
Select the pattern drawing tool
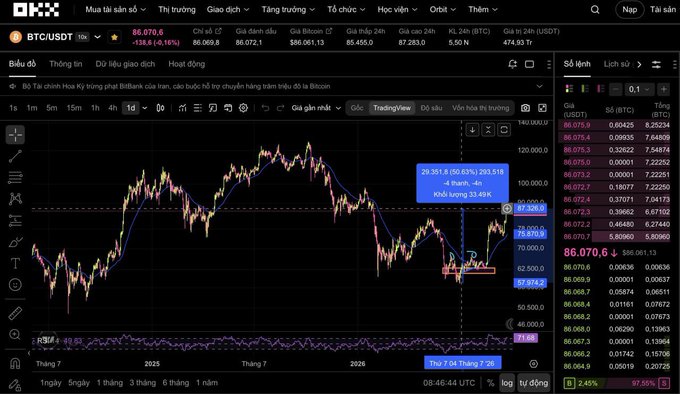[x=15, y=199]
